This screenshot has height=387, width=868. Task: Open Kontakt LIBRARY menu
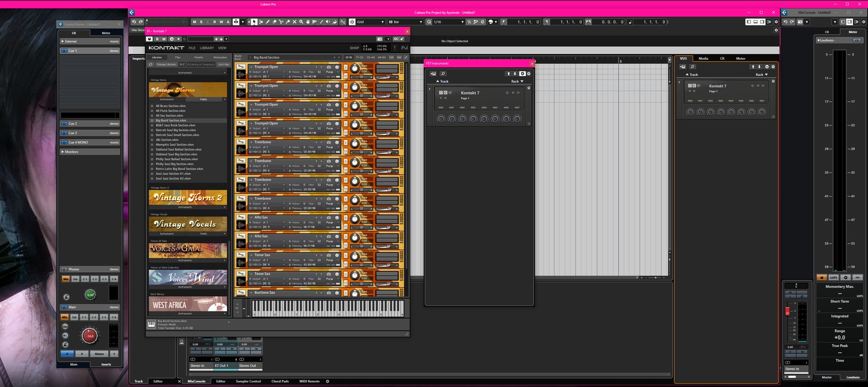(207, 48)
